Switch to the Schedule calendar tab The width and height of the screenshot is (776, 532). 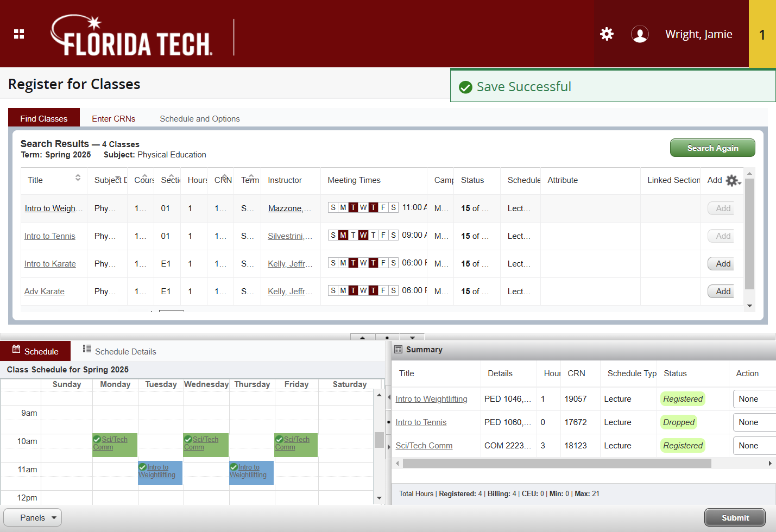tap(35, 351)
